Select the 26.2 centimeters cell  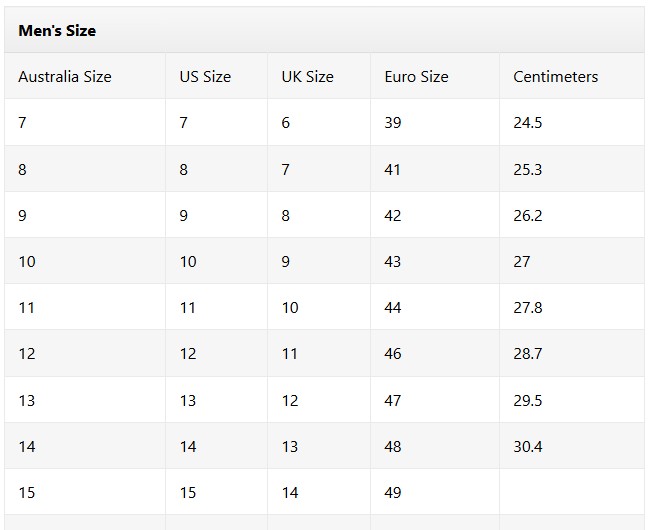pos(572,215)
